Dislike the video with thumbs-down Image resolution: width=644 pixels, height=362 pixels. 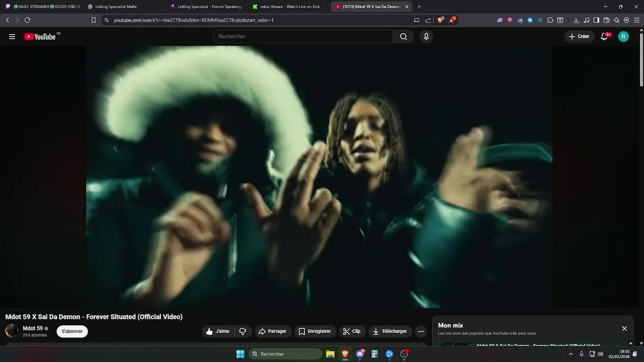[x=243, y=331]
